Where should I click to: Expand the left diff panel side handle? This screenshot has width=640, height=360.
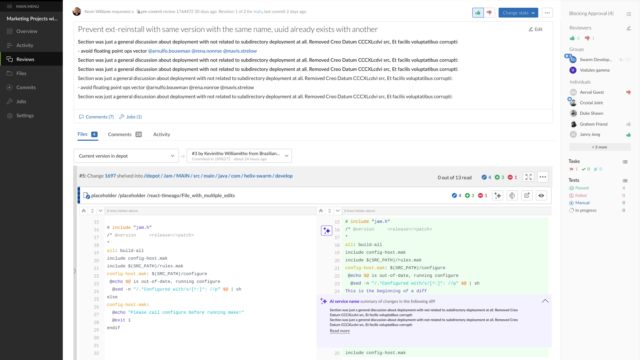[75, 271]
